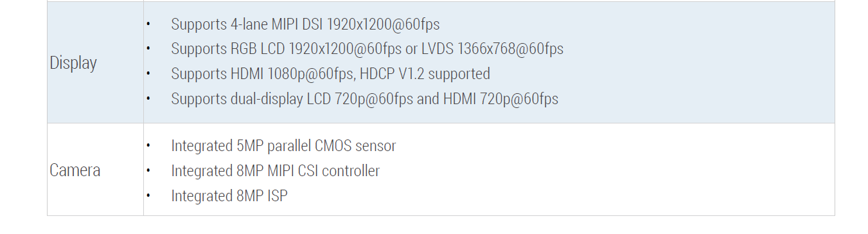Click the Integrated 8MP MIPI CSI controller line
This screenshot has width=868, height=234.
[x=275, y=171]
